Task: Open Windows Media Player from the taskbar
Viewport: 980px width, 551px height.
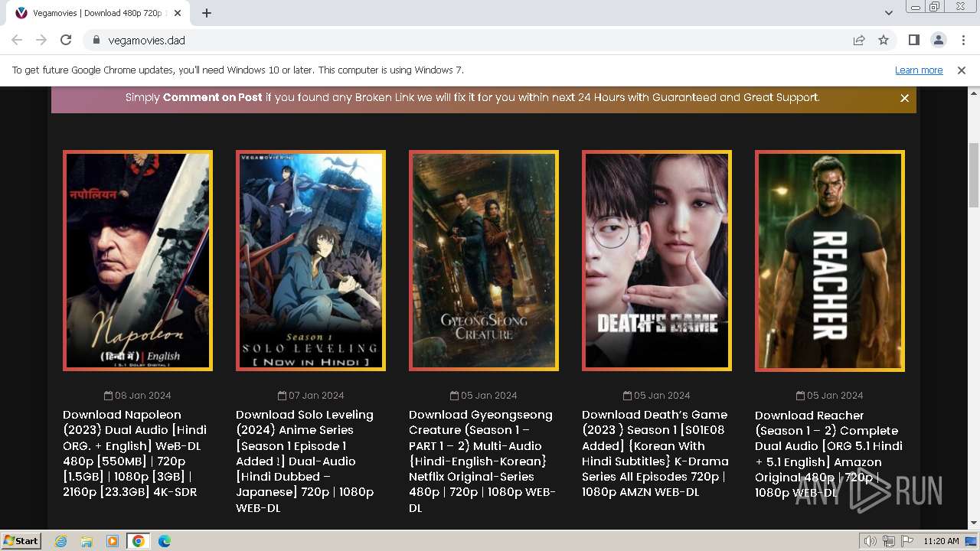Action: (x=113, y=541)
